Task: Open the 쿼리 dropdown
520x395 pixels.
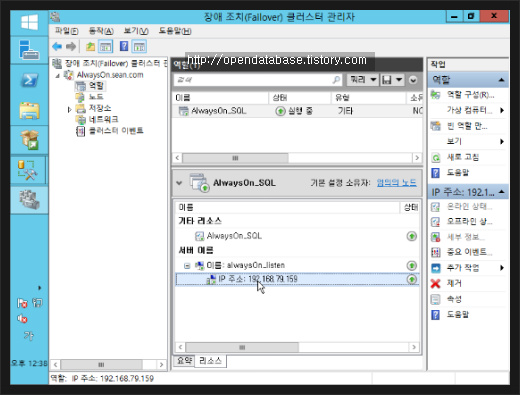Action: tap(362, 80)
